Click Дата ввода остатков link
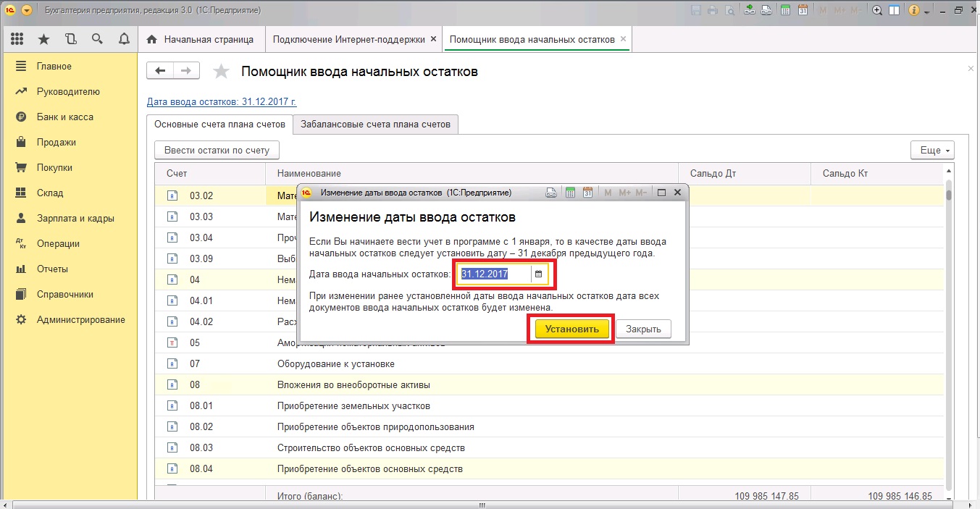This screenshot has height=509, width=980. point(222,102)
